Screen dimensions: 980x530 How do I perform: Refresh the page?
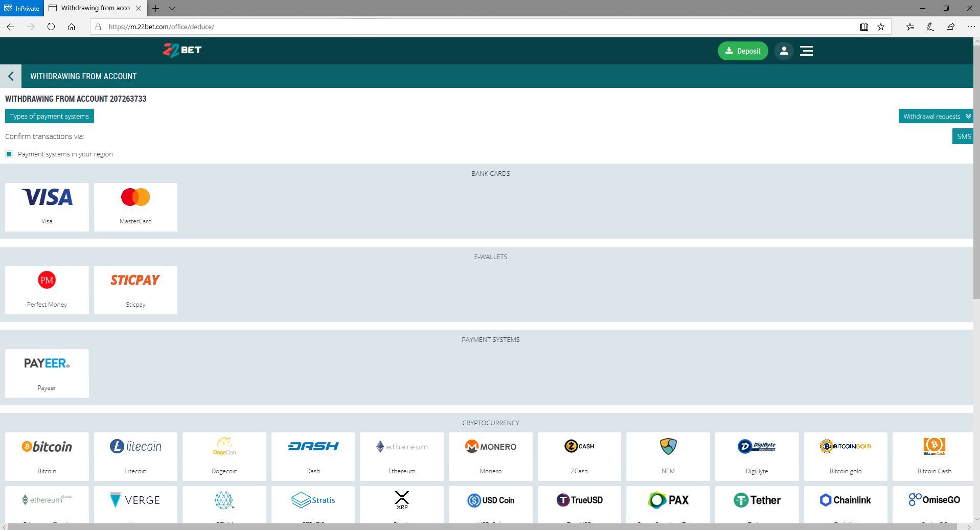[x=51, y=27]
